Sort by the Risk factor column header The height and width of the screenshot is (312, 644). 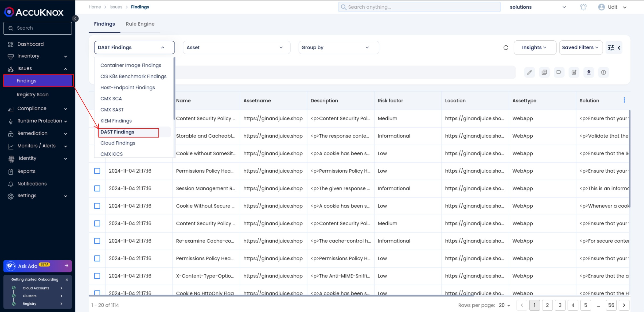[x=390, y=101]
